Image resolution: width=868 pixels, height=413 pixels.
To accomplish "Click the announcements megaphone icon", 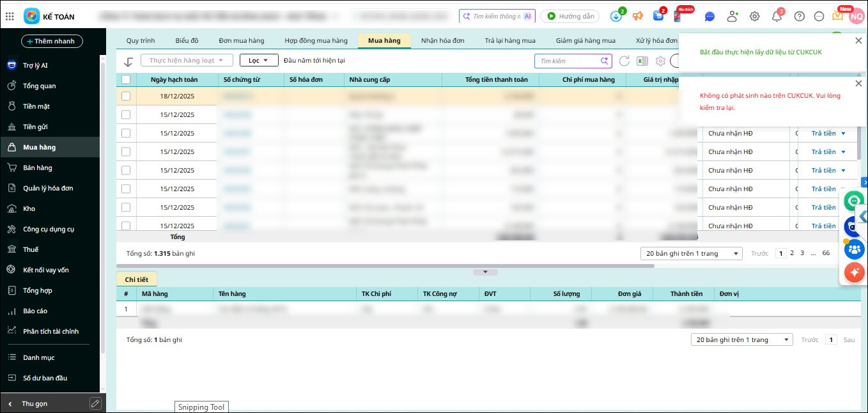I will 638,17.
